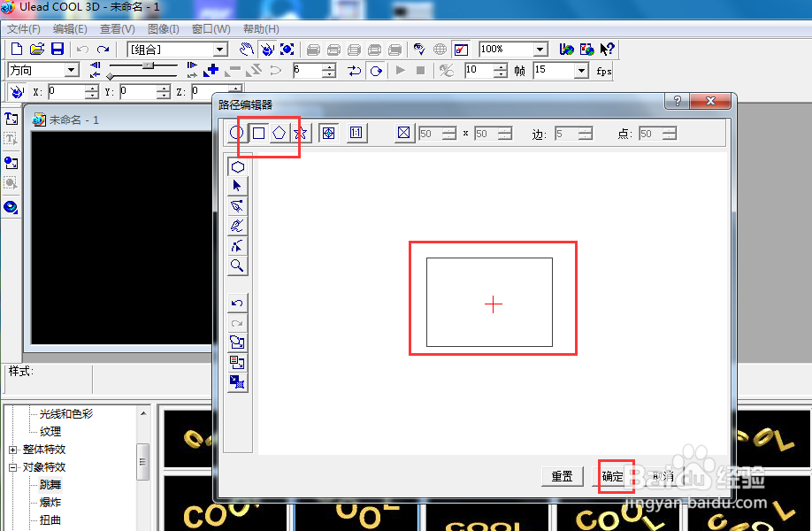Select the rotate object tool
The height and width of the screenshot is (531, 812).
pyautogui.click(x=267, y=50)
